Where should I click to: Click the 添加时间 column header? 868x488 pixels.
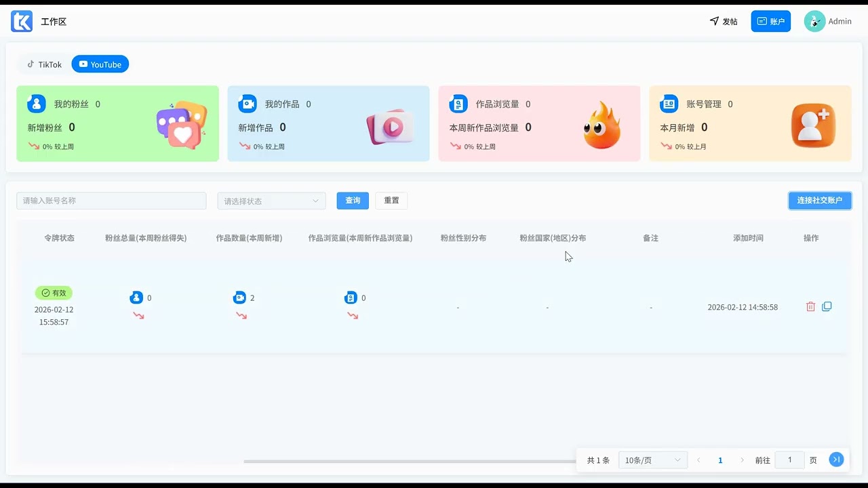point(748,238)
